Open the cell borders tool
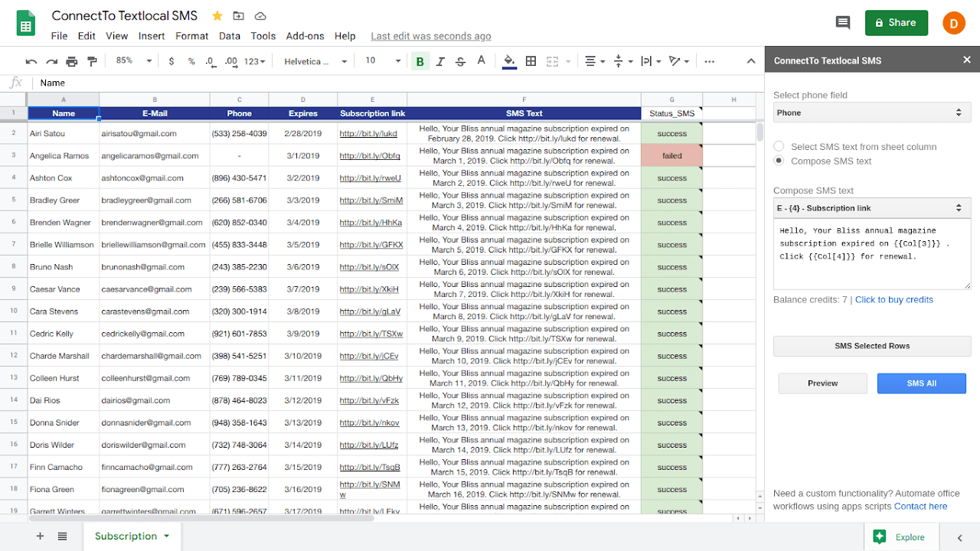This screenshot has height=551, width=980. point(531,61)
